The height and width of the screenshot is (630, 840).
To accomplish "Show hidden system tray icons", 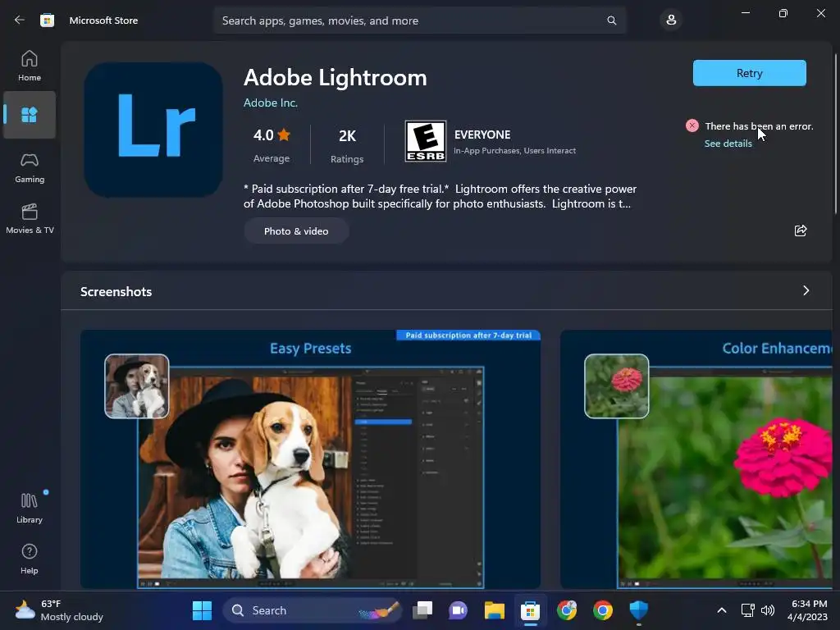I will pyautogui.click(x=722, y=610).
